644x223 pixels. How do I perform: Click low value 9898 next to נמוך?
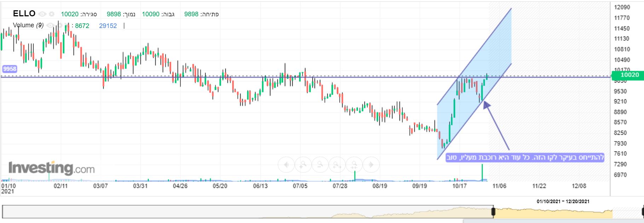[x=114, y=14]
